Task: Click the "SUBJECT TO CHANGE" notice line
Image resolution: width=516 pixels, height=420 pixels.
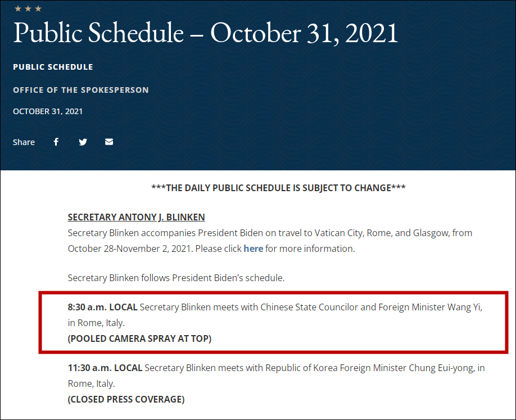Action: click(x=278, y=188)
